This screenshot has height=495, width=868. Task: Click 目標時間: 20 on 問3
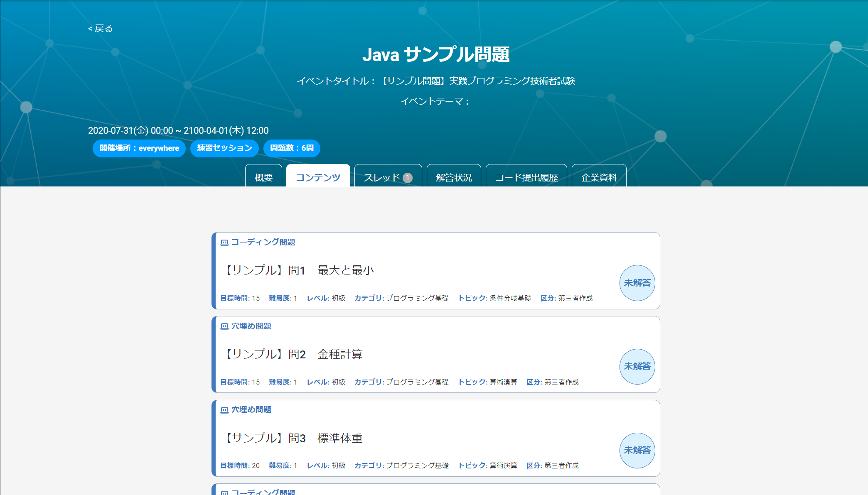pyautogui.click(x=240, y=466)
